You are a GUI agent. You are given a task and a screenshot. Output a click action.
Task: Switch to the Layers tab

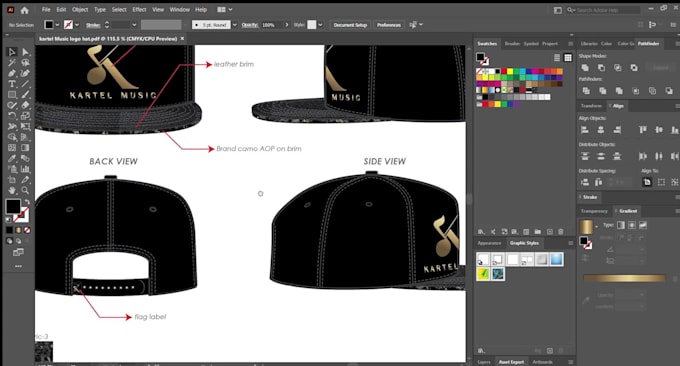pyautogui.click(x=484, y=362)
